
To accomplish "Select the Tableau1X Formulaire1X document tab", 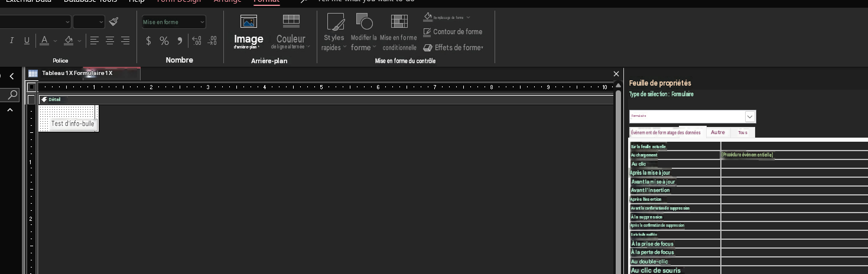I will tap(77, 73).
